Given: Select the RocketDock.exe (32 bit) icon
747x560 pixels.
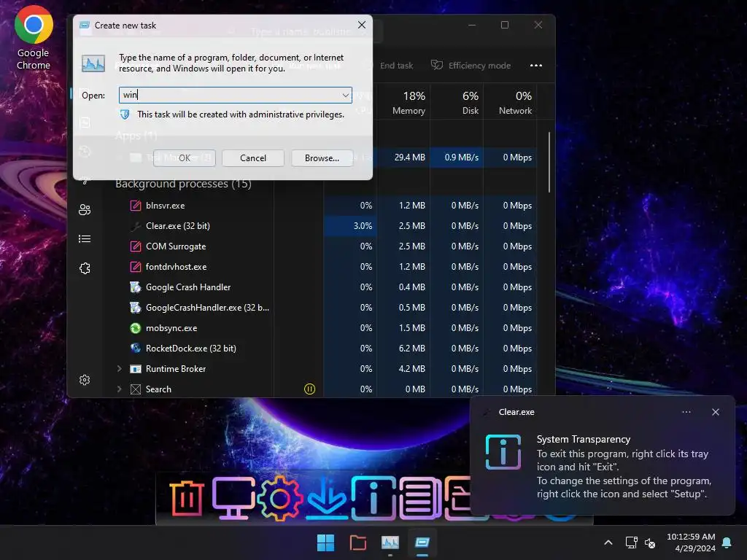Looking at the screenshot, I should 136,349.
